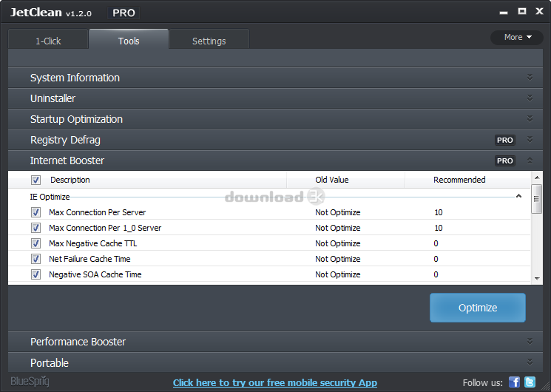This screenshot has height=392, width=551.
Task: Expand the Startup Optimization section
Action: click(275, 119)
